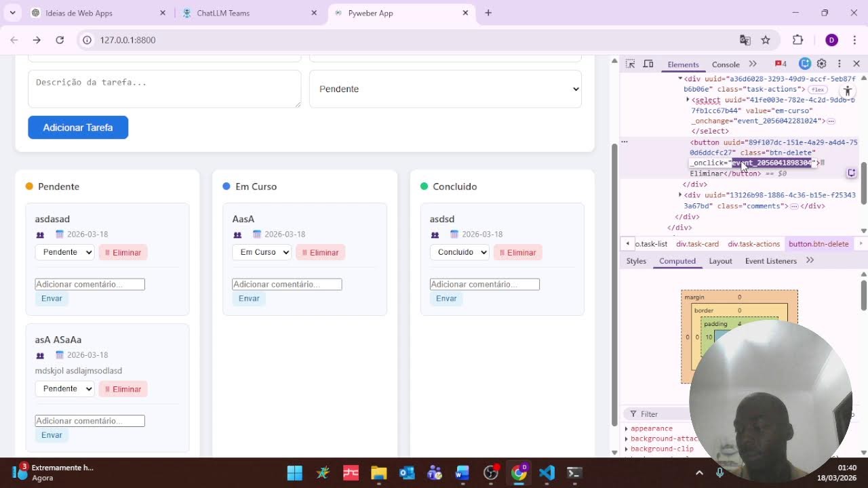
Task: Switch to the Elements panel tab
Action: [683, 64]
